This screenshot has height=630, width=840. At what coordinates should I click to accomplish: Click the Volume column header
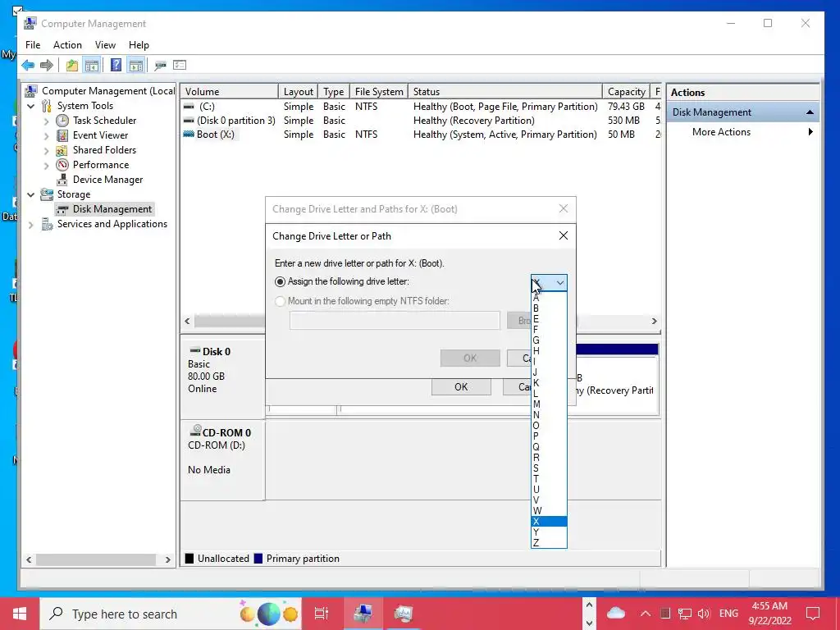230,92
